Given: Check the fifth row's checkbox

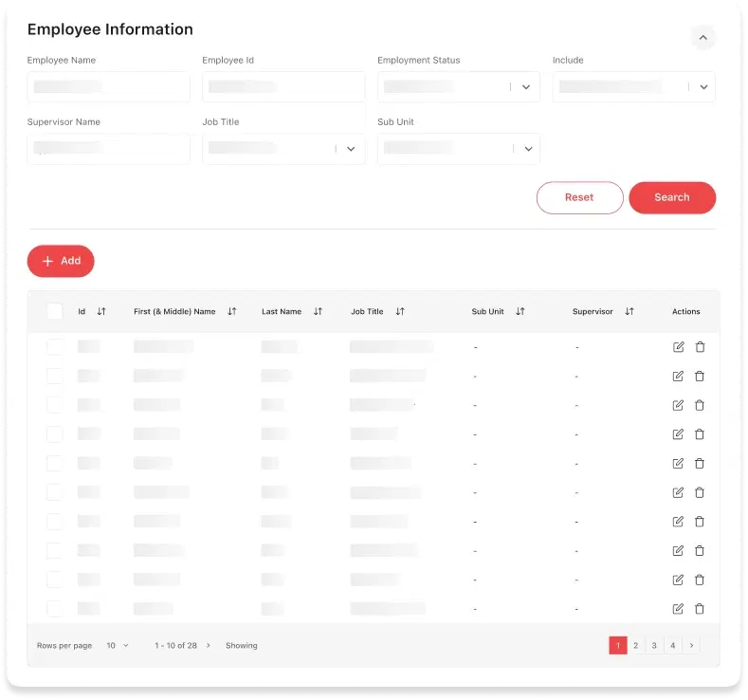Looking at the screenshot, I should [x=55, y=463].
